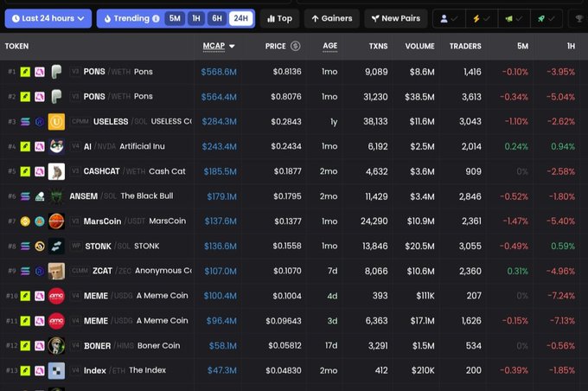Image resolution: width=588 pixels, height=391 pixels.
Task: Open the Last 24 hours dropdown
Action: coord(48,18)
